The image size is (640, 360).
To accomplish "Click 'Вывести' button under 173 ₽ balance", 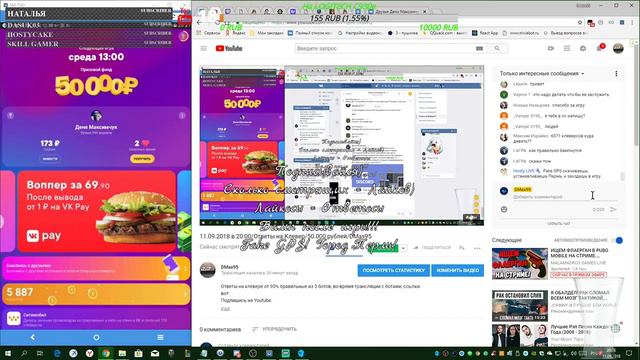I will [50, 158].
